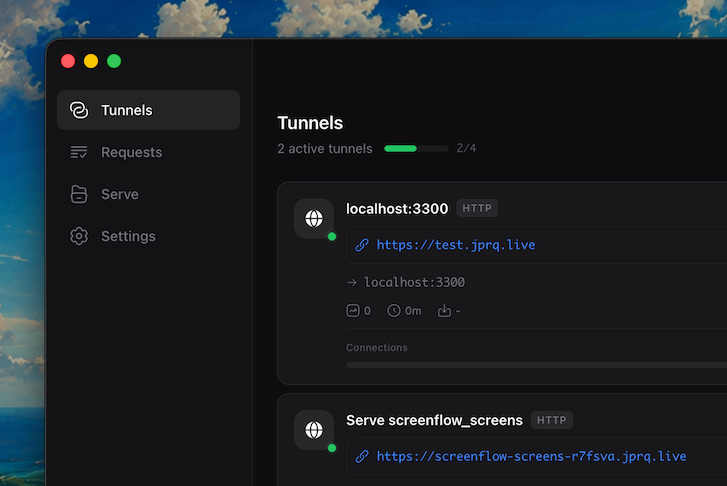Click the '0m' uptime value
Screen dimensions: 727x486
pyautogui.click(x=413, y=311)
